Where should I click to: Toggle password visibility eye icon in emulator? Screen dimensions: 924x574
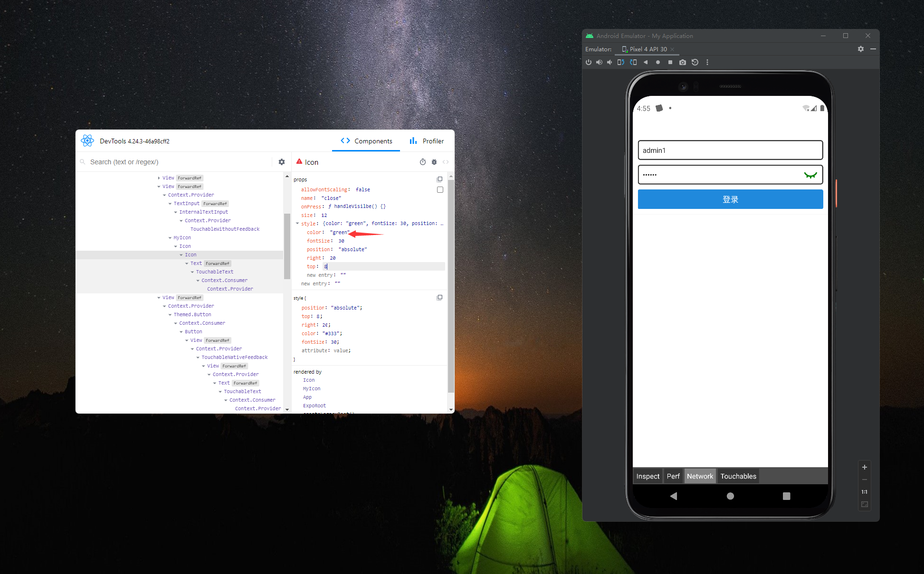810,175
